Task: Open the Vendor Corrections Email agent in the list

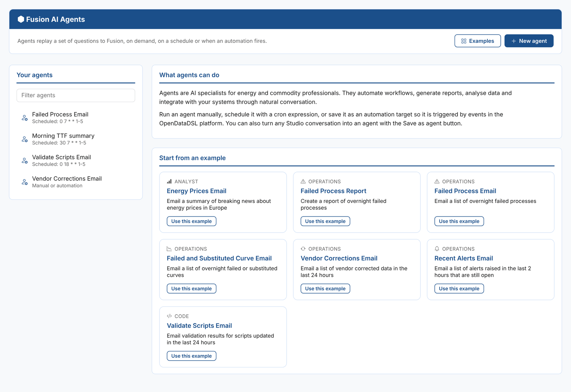Action: coord(76,182)
